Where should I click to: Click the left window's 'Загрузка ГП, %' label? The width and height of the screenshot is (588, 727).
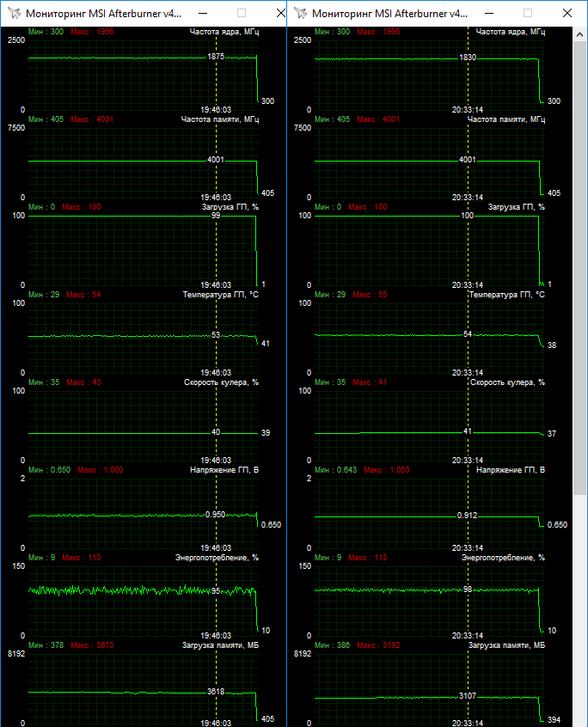(x=230, y=207)
